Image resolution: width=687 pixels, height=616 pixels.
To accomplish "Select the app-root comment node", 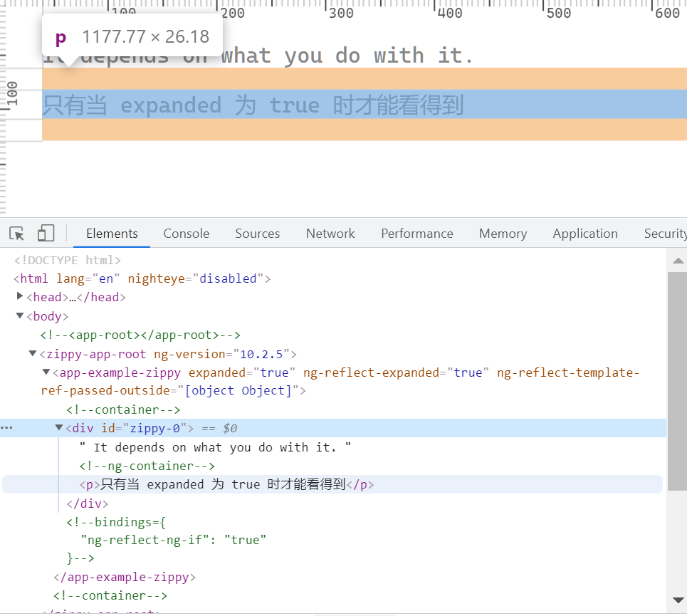I will pyautogui.click(x=140, y=335).
